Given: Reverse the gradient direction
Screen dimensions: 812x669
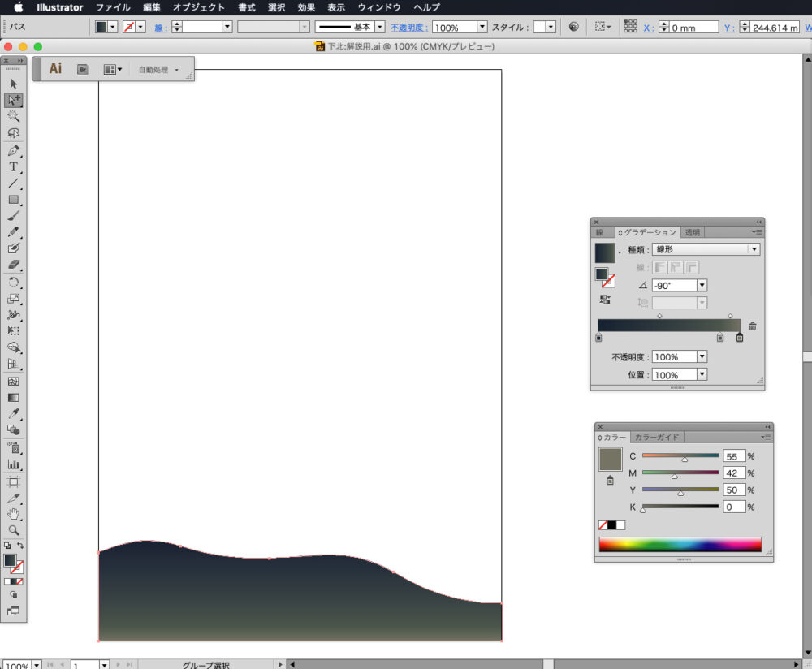Looking at the screenshot, I should pyautogui.click(x=605, y=300).
